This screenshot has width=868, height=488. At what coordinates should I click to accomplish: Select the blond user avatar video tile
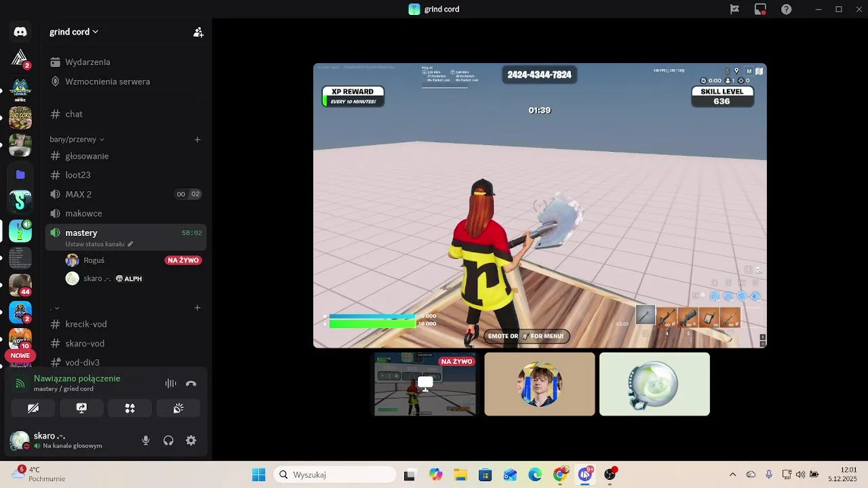point(540,384)
